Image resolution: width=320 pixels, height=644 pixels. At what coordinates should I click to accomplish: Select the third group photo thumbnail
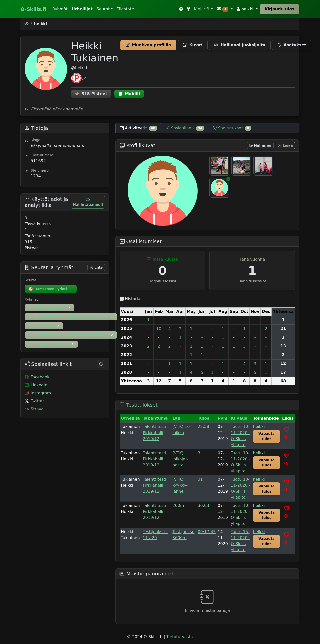pyautogui.click(x=263, y=166)
